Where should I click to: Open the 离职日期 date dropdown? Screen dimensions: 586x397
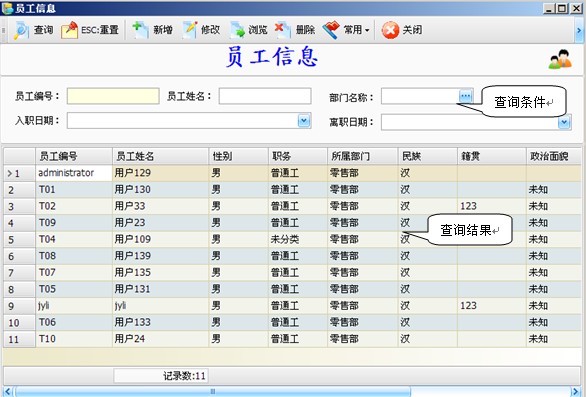point(564,122)
